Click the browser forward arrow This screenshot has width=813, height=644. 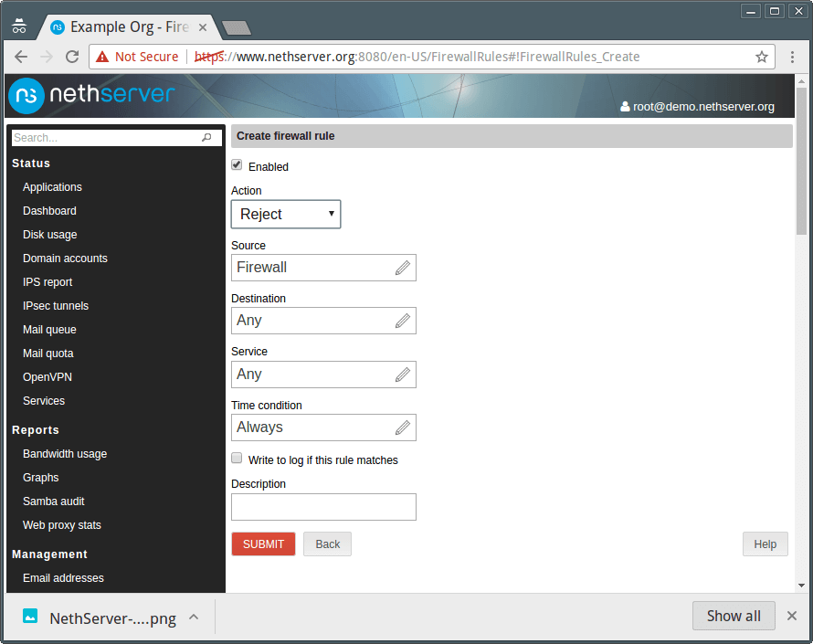click(47, 57)
